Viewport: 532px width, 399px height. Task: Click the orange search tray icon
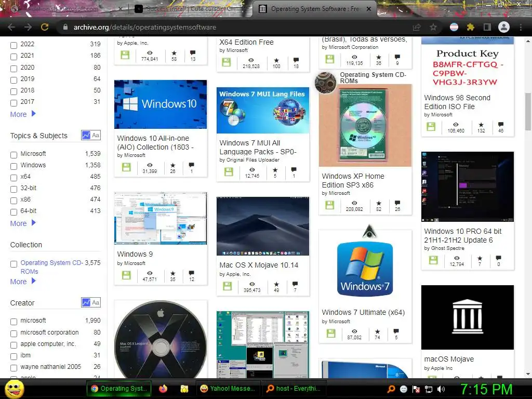(x=391, y=389)
